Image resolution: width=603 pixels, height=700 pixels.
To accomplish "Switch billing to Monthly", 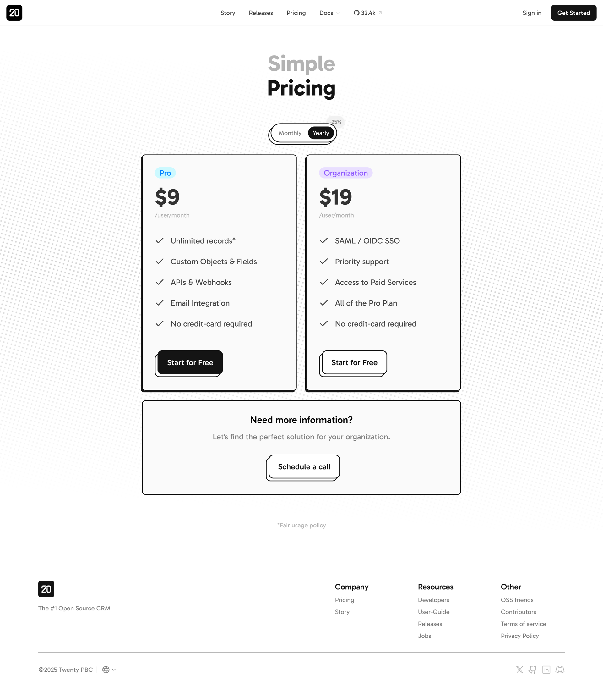I will coord(290,133).
